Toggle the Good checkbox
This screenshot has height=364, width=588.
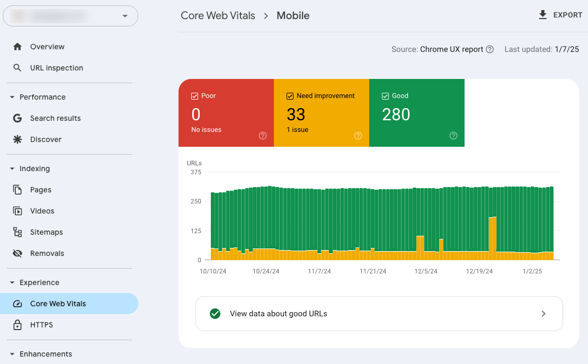pos(385,96)
